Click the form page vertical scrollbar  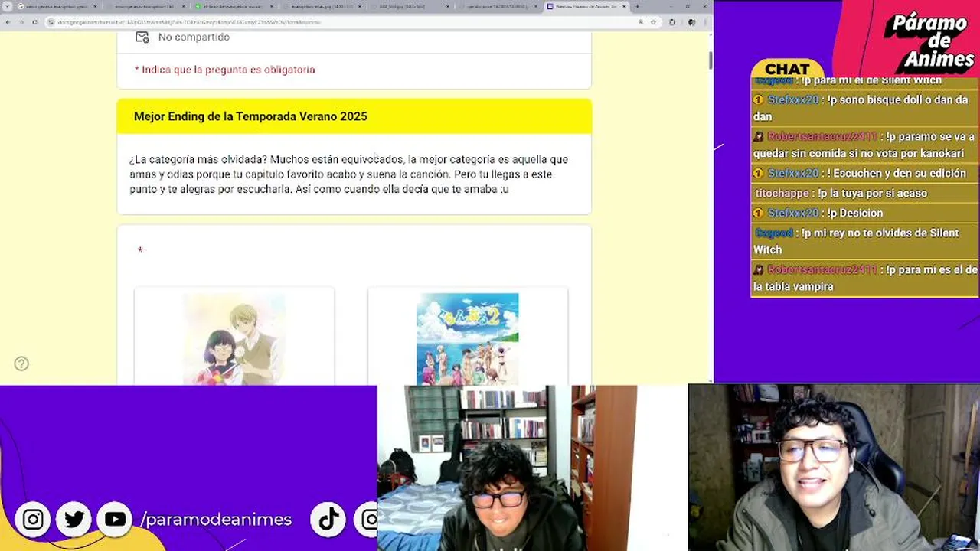[710, 60]
